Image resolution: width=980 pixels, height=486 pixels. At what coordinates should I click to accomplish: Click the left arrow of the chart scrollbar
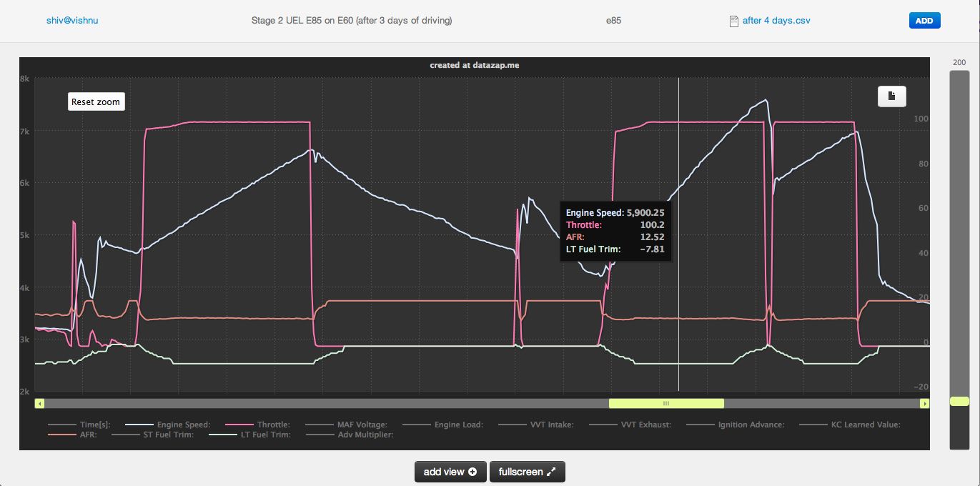pyautogui.click(x=39, y=404)
